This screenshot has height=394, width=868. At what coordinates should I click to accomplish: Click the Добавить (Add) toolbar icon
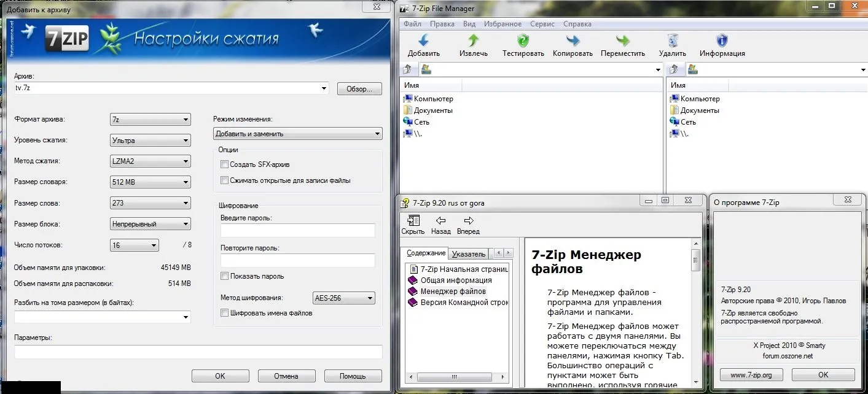point(423,41)
